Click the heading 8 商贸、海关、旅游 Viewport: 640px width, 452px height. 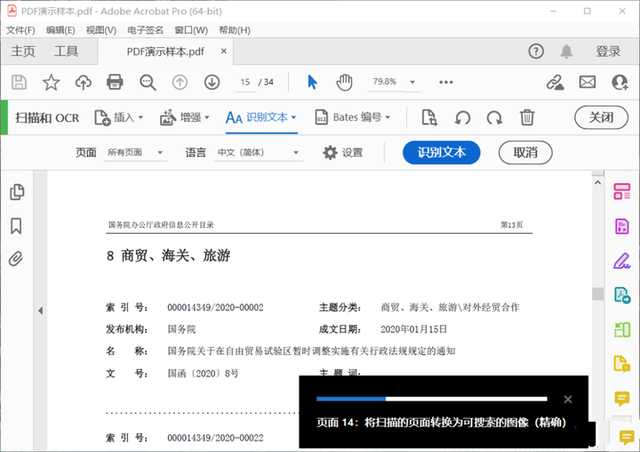[x=169, y=256]
